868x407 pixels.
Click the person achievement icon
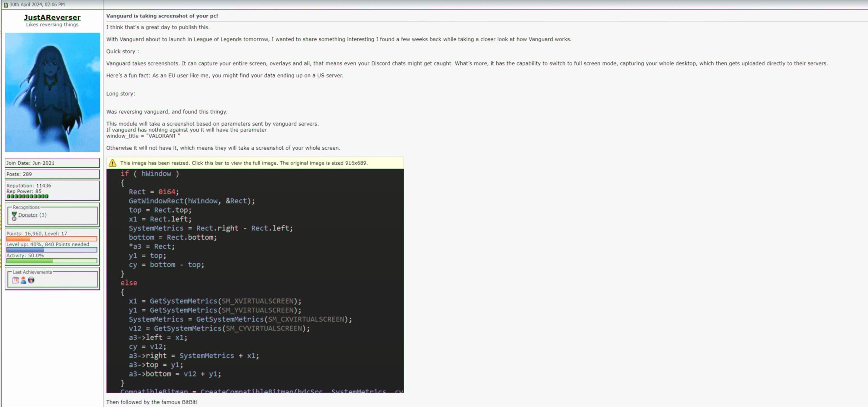23,280
